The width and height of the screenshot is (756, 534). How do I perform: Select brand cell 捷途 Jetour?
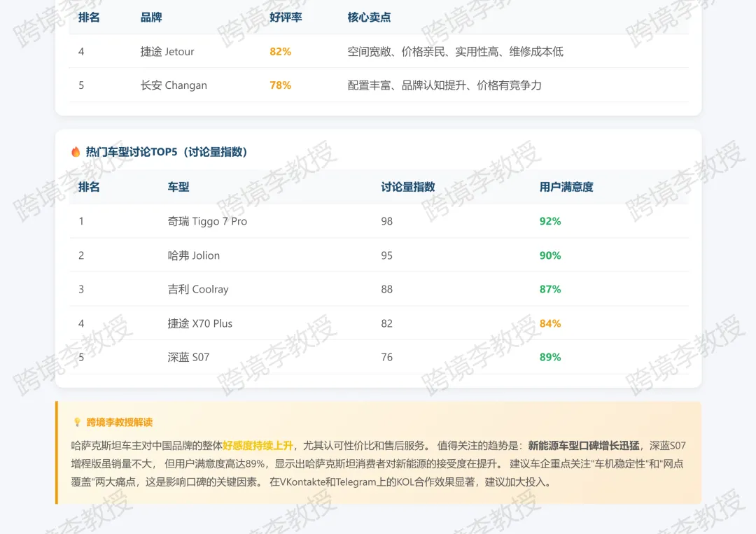(x=167, y=52)
